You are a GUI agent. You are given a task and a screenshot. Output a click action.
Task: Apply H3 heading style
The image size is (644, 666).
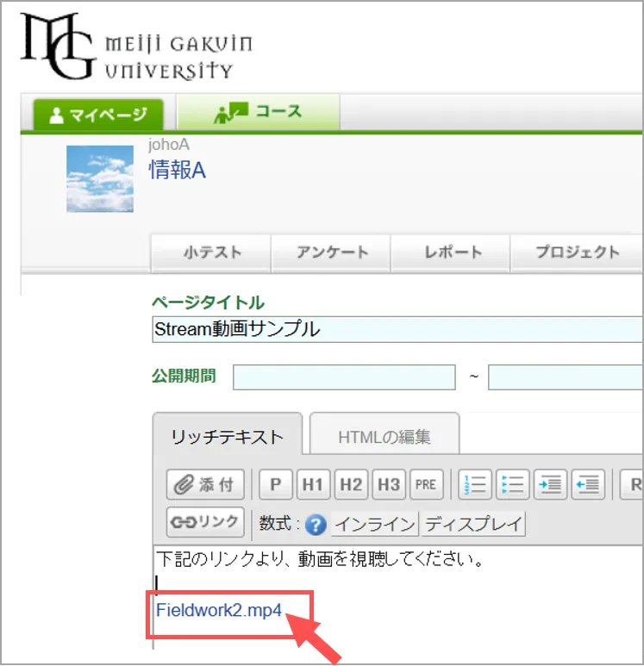point(389,485)
